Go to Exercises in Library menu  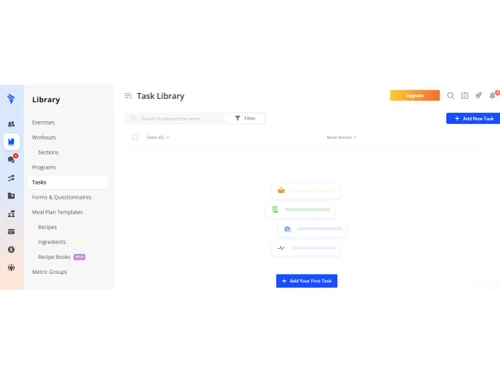[43, 123]
